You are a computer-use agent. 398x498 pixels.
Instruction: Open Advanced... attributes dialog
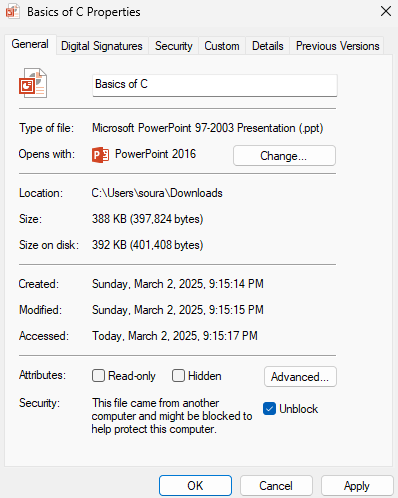[x=300, y=377]
